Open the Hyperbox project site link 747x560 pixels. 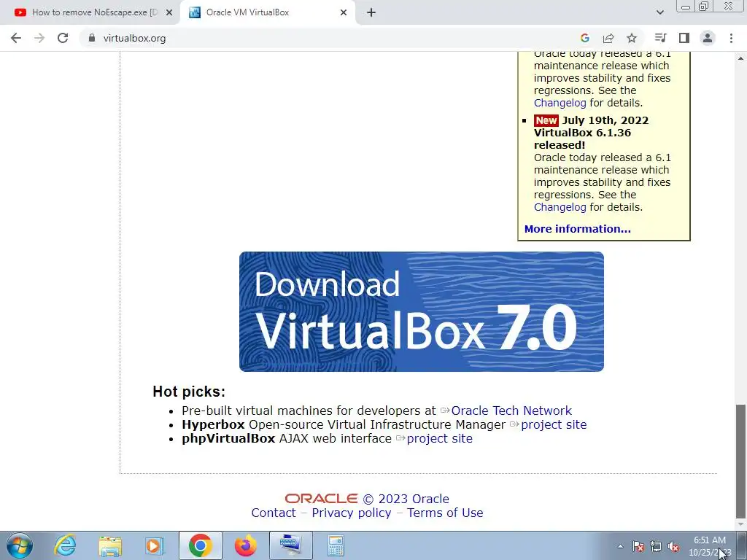point(554,424)
